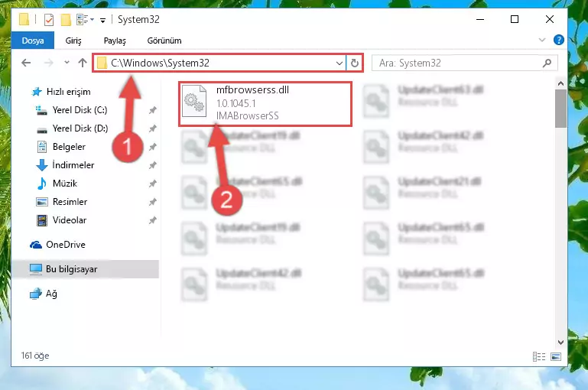
Task: Open the Görünüm ribbon tab
Action: click(164, 41)
